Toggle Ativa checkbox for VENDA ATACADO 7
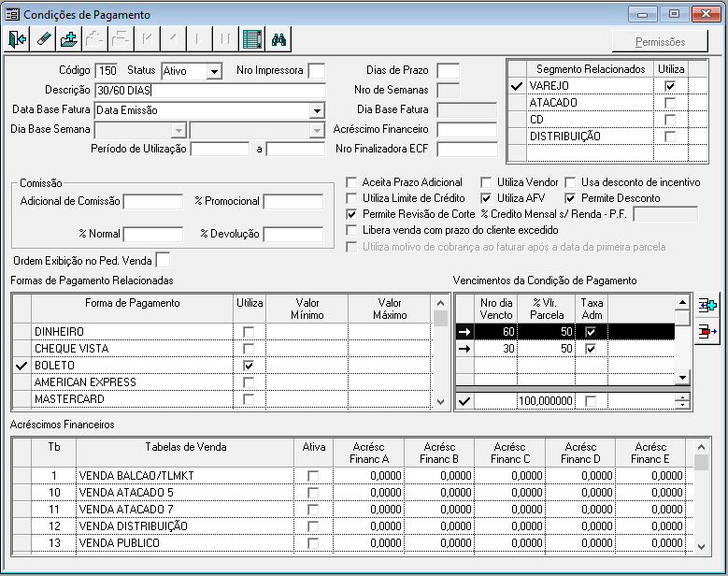 click(x=313, y=510)
